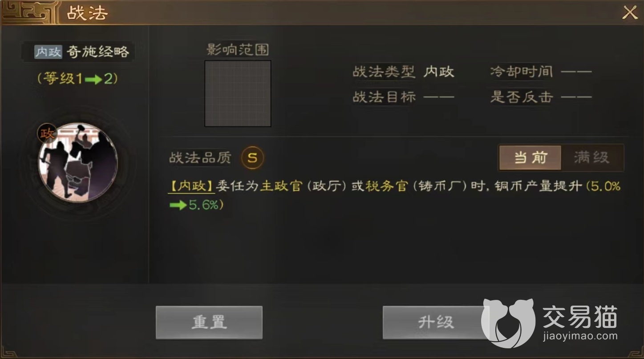Click the 奇施经略 skill name
This screenshot has height=359, width=644.
coord(98,52)
